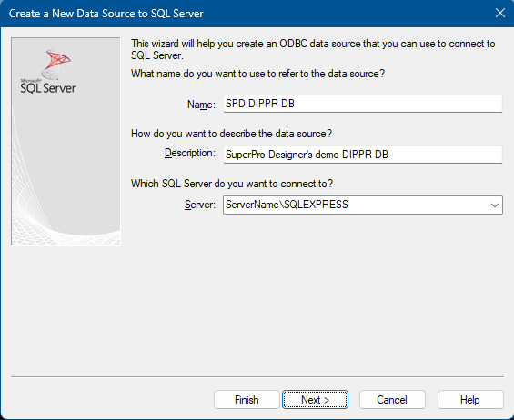The image size is (514, 420).
Task: Click the "Name:" label
Action: (x=201, y=105)
